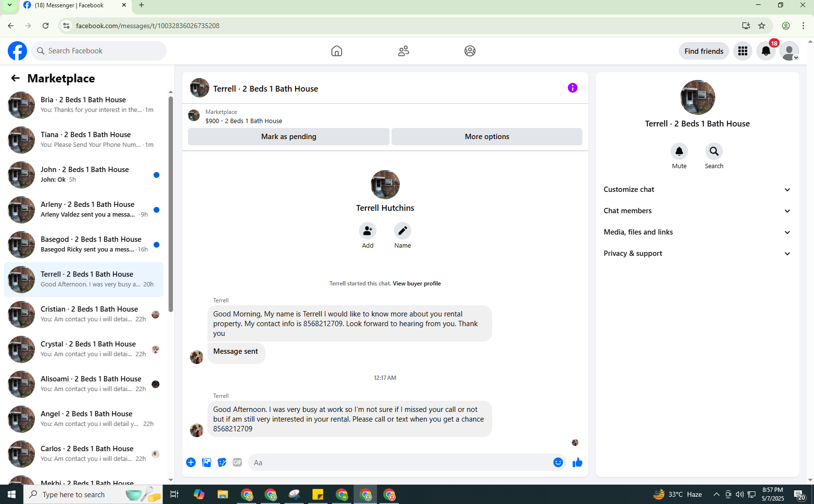Open the new tab plus button

pos(141,5)
